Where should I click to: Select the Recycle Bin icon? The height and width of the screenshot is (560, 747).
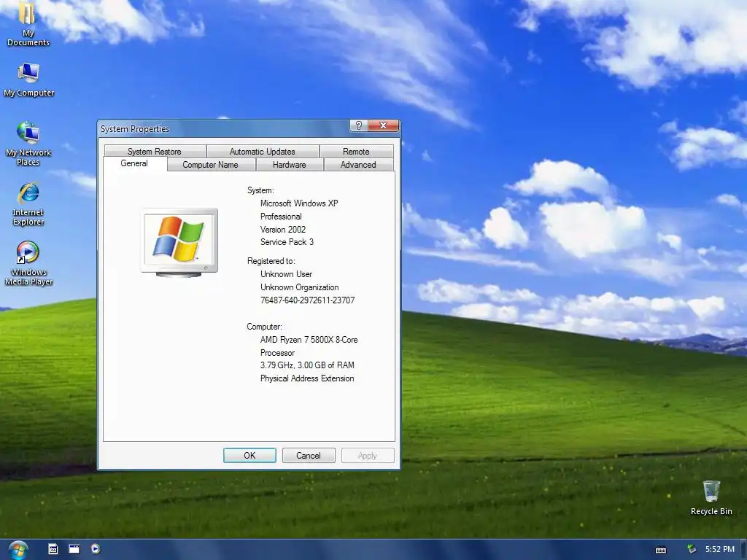click(711, 497)
